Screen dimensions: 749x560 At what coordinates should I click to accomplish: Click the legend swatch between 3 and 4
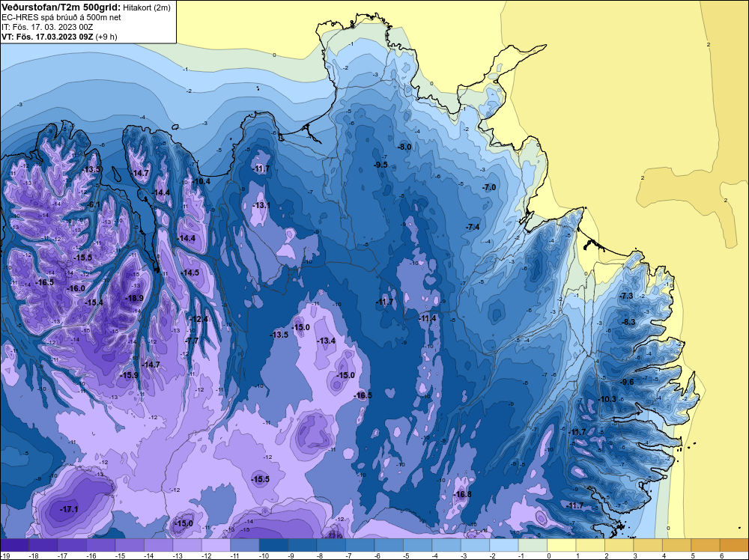point(648,545)
